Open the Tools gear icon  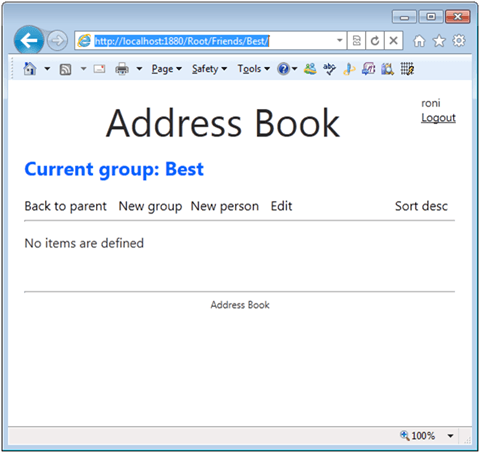point(459,41)
